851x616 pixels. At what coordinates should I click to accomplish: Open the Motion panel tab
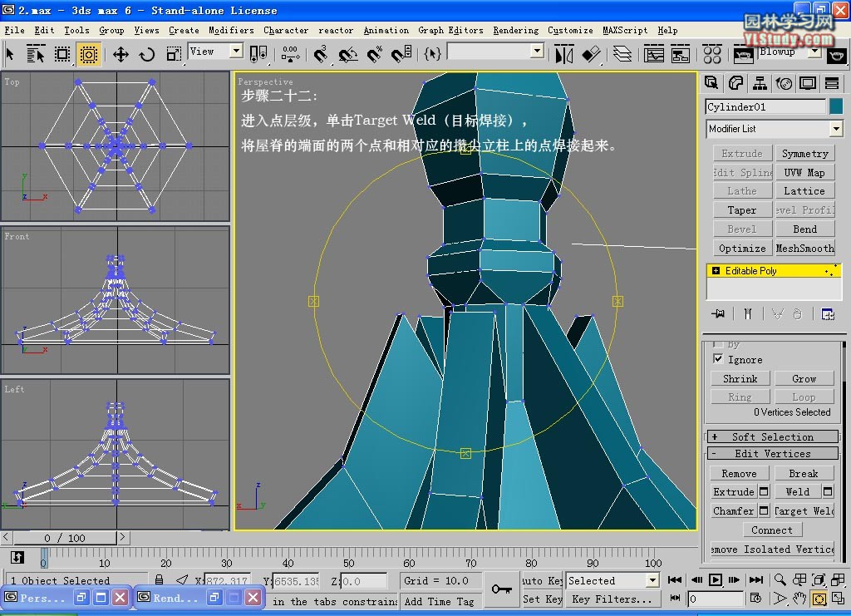point(784,83)
